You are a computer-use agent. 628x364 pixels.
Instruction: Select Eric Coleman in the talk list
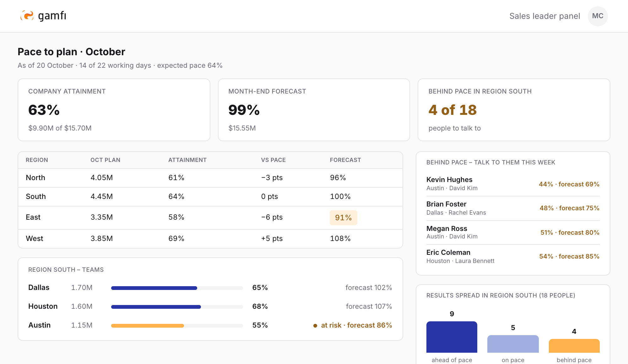pyautogui.click(x=513, y=256)
